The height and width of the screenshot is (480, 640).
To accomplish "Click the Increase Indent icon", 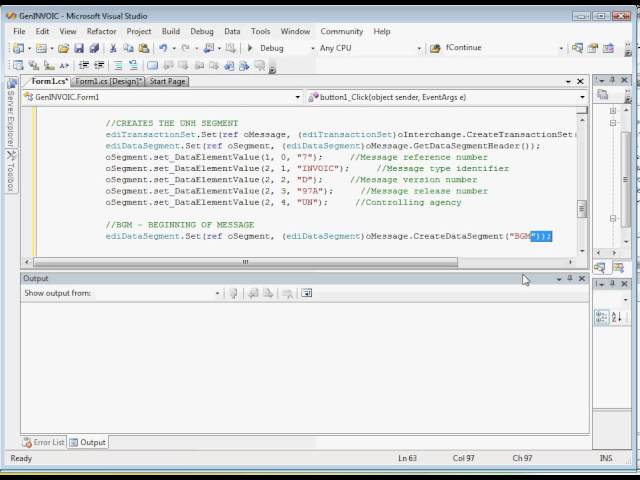I will pos(99,65).
